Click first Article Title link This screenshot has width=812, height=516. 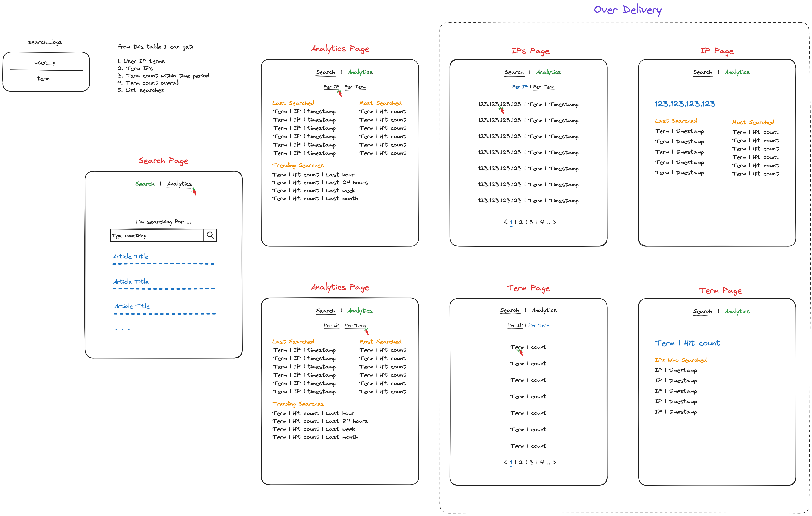[x=131, y=256]
